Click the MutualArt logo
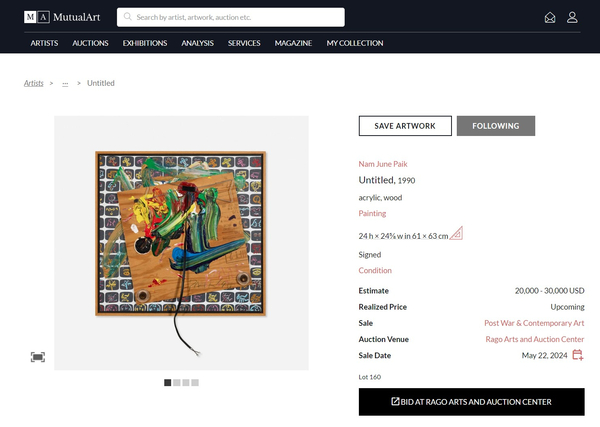Screen dimensions: 600x427 click(62, 17)
